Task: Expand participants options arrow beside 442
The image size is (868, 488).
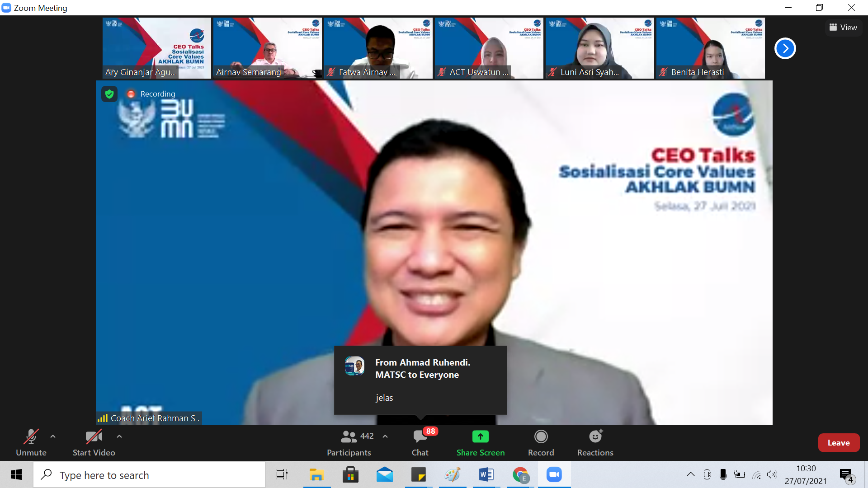Action: [385, 436]
